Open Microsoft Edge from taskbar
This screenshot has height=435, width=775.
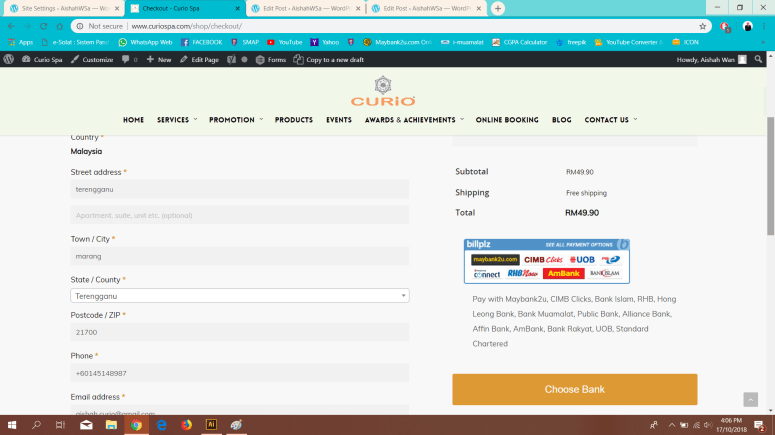point(161,425)
